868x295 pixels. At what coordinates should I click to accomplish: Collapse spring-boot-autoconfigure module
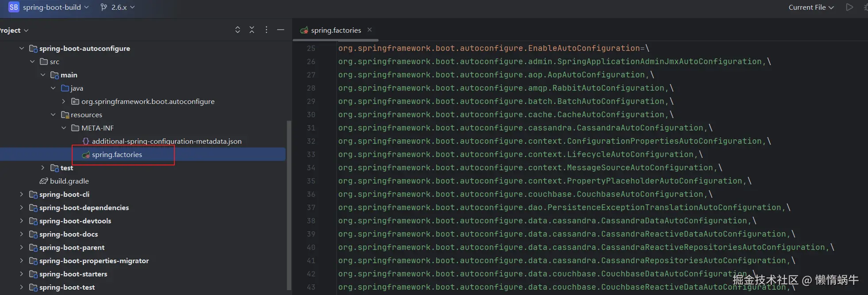(21, 48)
